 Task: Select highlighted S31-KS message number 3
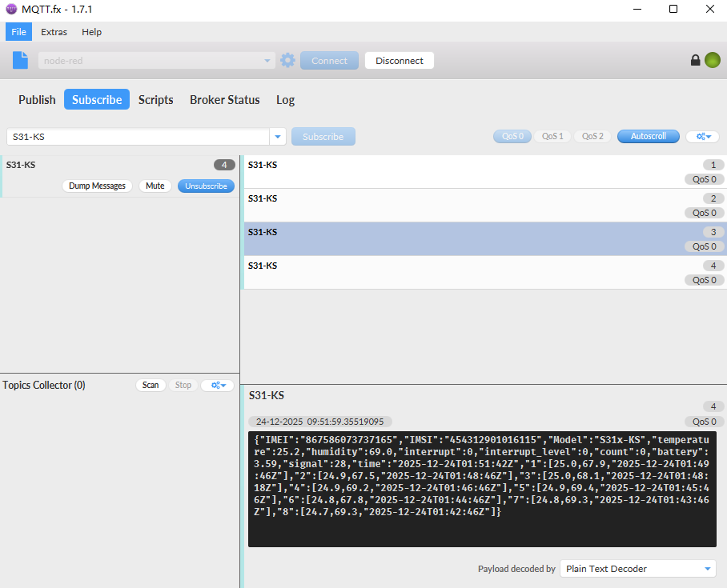484,238
